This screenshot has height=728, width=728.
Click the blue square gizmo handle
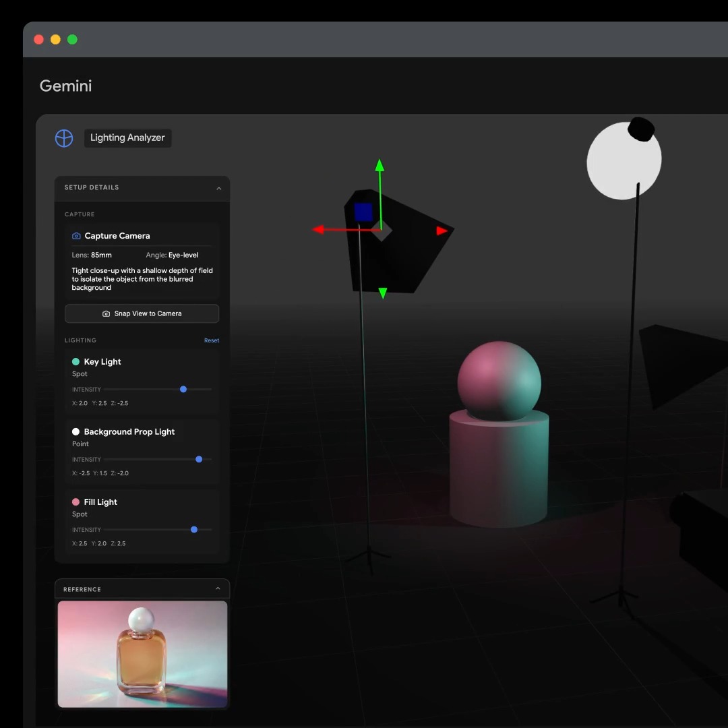pos(363,212)
